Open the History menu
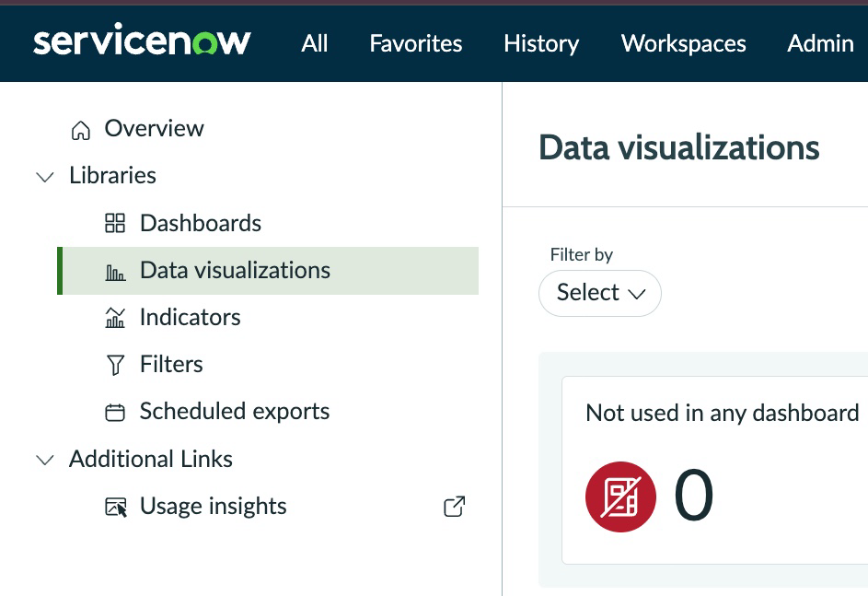Image resolution: width=868 pixels, height=596 pixels. [541, 44]
